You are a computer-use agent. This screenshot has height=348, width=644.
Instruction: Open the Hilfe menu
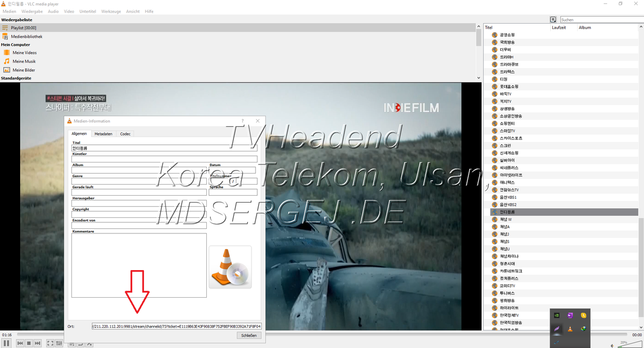point(149,11)
